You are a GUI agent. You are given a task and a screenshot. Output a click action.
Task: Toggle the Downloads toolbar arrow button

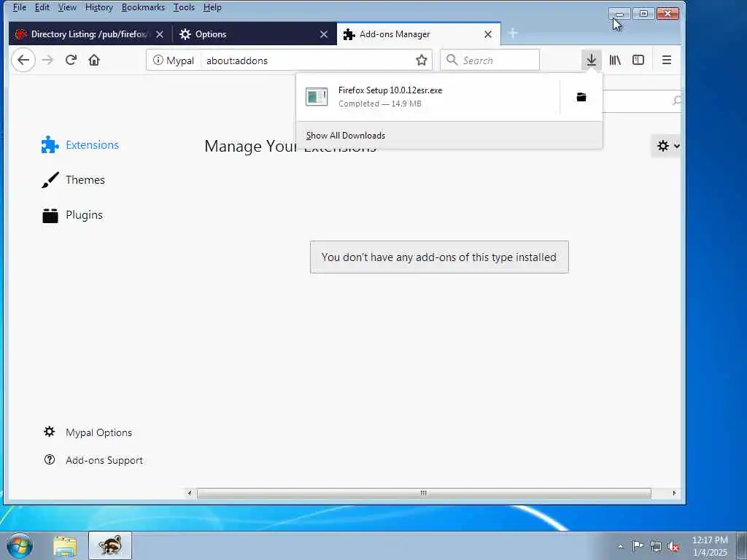tap(591, 60)
